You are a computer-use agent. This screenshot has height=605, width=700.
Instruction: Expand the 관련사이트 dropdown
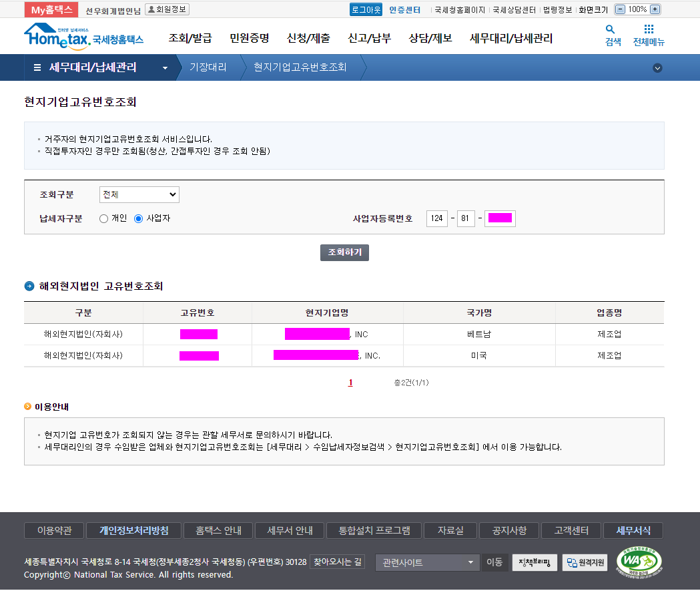(427, 562)
